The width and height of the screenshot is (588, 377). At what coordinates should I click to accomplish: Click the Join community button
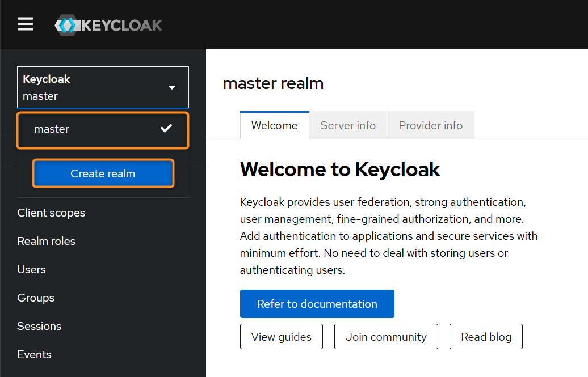(387, 337)
